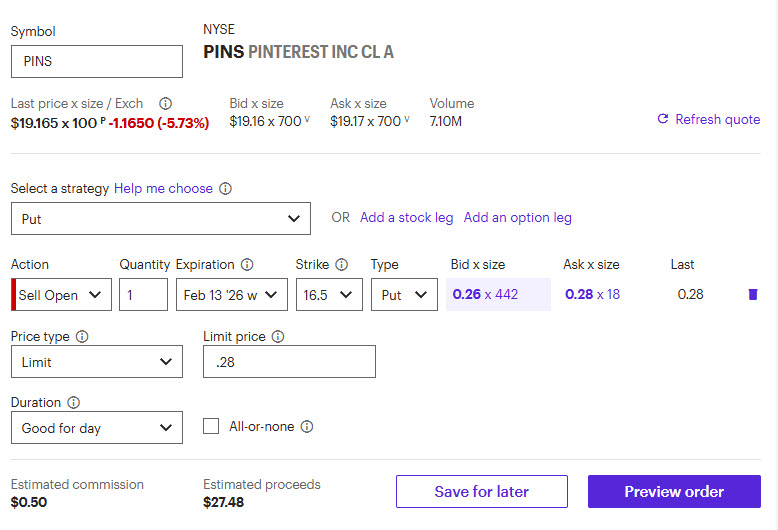Click Expiration info icon
The height and width of the screenshot is (530, 778).
coord(247,265)
